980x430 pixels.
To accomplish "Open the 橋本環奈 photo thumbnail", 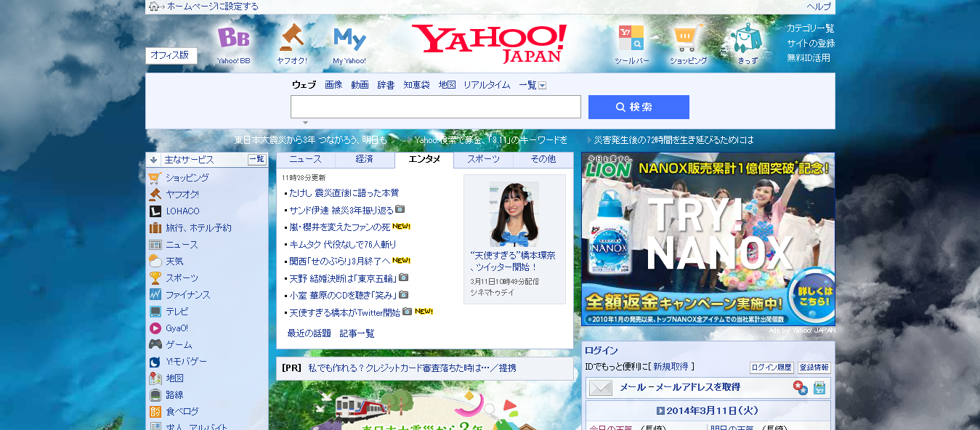I will tap(514, 214).
